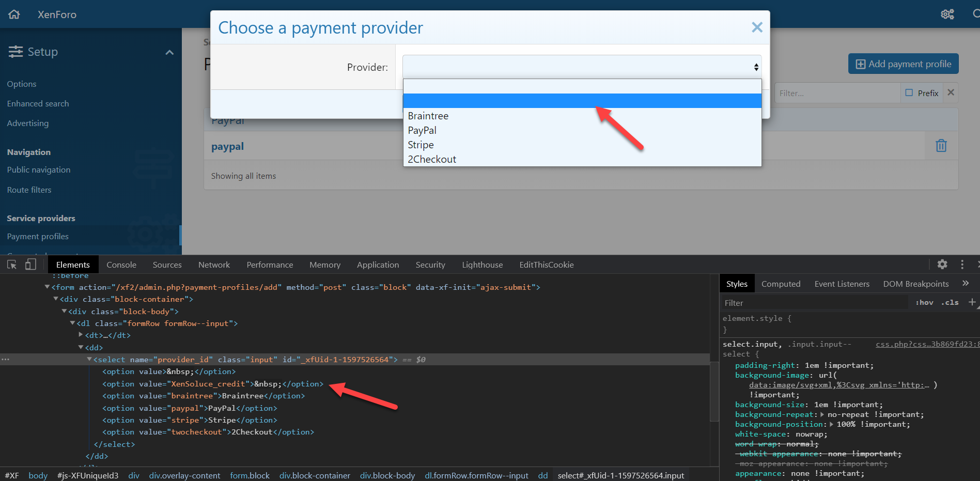Viewport: 980px width, 481px height.
Task: Switch to the Memory tab
Action: point(325,265)
